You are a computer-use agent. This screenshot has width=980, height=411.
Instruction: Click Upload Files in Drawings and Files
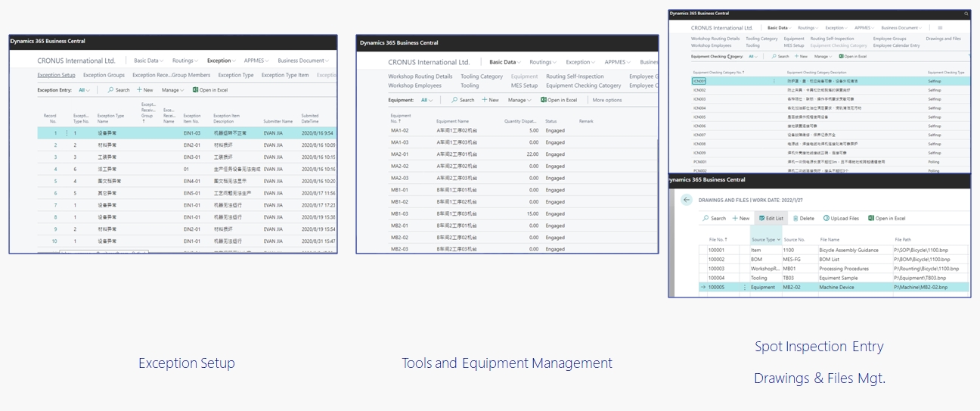(x=841, y=218)
